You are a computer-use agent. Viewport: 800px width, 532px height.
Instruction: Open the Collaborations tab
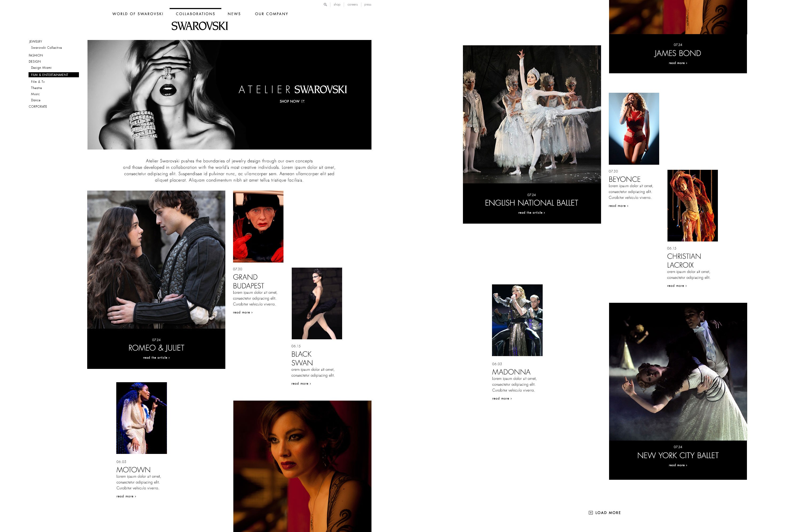tap(195, 14)
